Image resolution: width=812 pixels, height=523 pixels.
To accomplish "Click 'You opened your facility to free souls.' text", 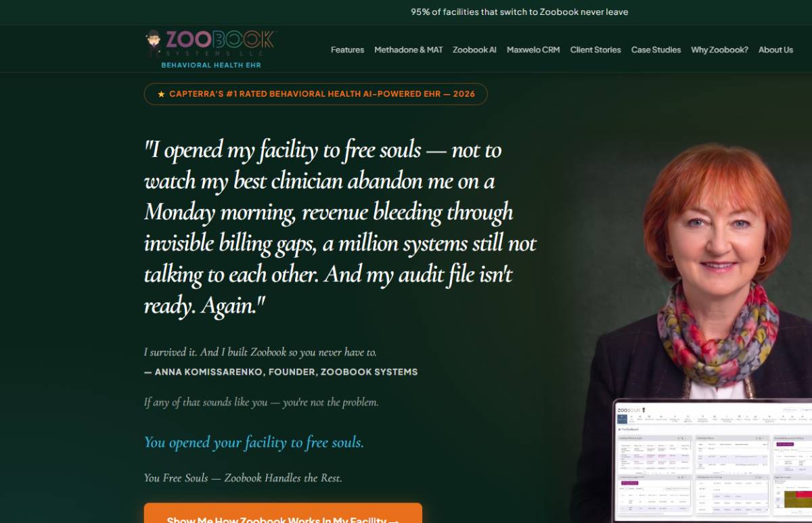I will point(254,442).
